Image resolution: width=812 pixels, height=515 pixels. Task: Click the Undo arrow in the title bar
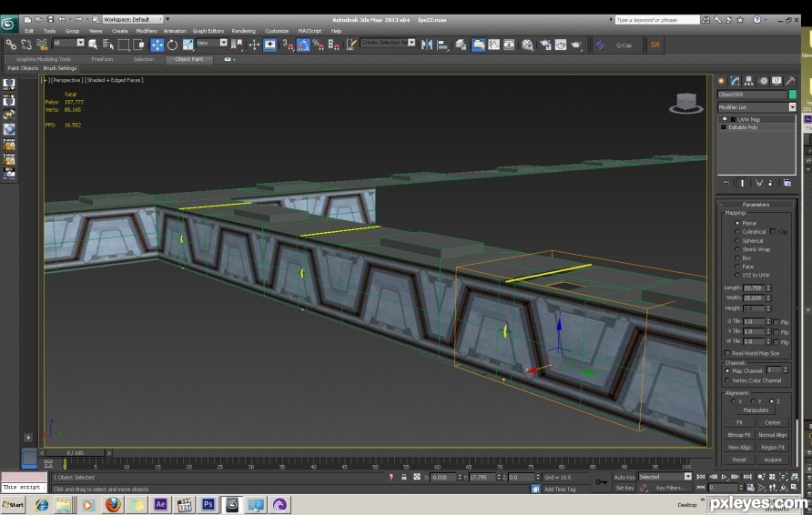[62, 19]
